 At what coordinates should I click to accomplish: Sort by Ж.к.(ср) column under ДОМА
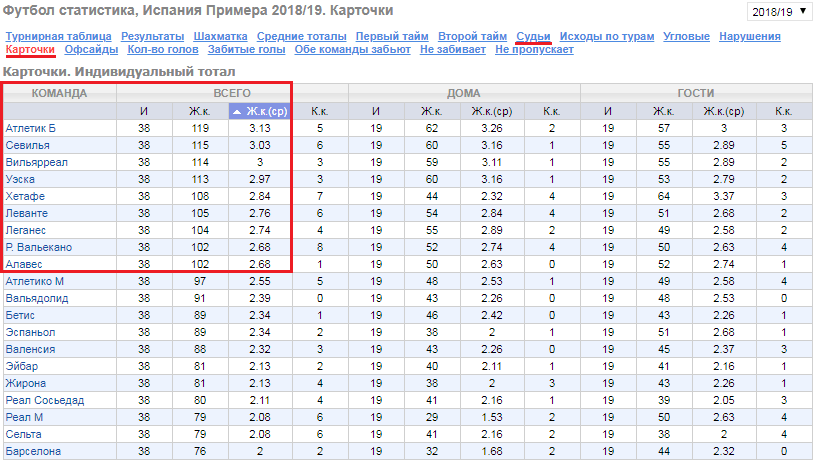(492, 111)
